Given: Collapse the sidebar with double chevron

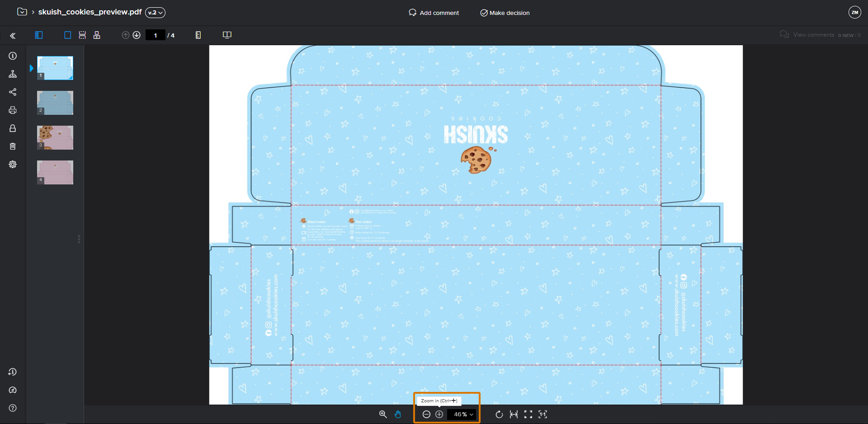Looking at the screenshot, I should click(x=13, y=36).
